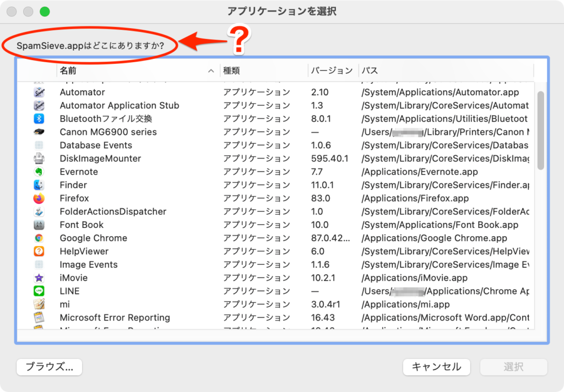Select the LINE name
564x392 pixels.
[x=70, y=291]
